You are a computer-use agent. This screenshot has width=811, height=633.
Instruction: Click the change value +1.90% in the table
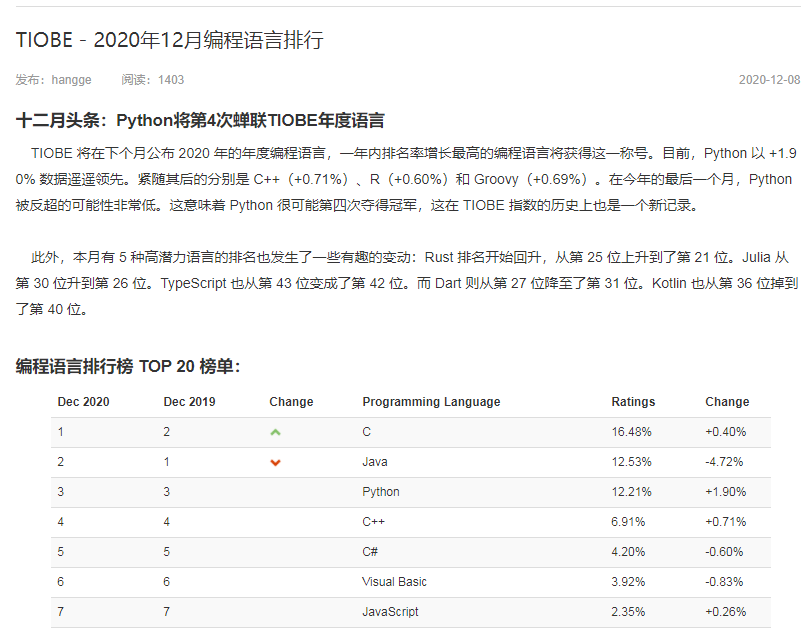tap(726, 492)
